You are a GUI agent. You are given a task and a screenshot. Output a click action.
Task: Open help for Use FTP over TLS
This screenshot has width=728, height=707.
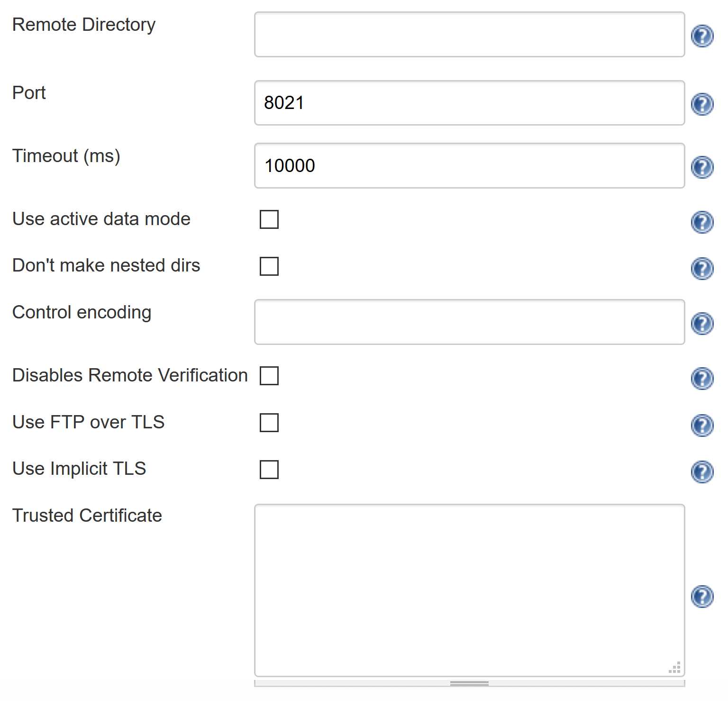coord(702,426)
